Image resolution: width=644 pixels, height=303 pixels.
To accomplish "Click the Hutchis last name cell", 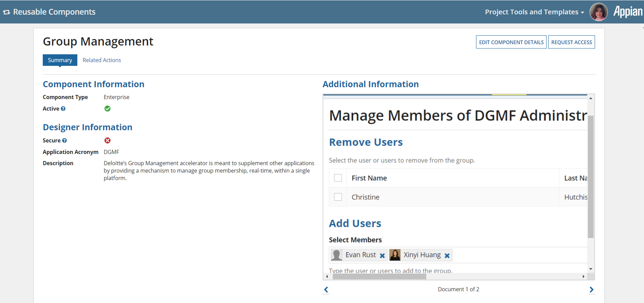I will tap(576, 197).
